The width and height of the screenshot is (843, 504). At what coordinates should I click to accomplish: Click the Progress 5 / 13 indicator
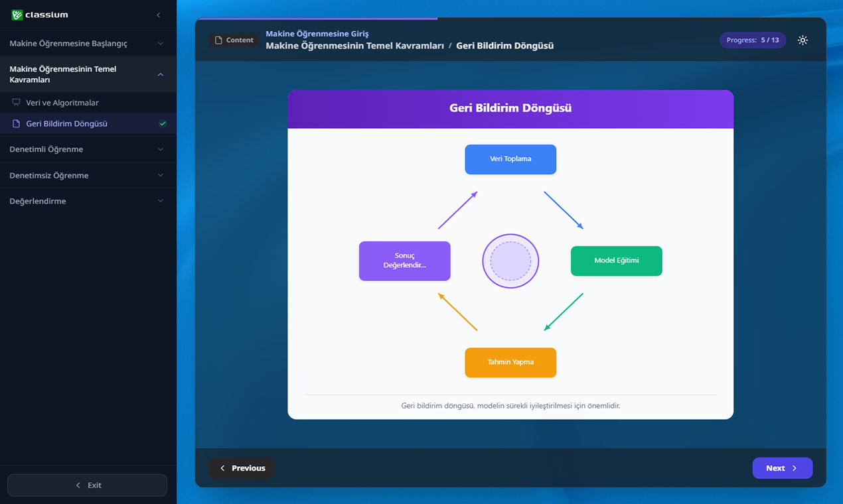pyautogui.click(x=753, y=40)
